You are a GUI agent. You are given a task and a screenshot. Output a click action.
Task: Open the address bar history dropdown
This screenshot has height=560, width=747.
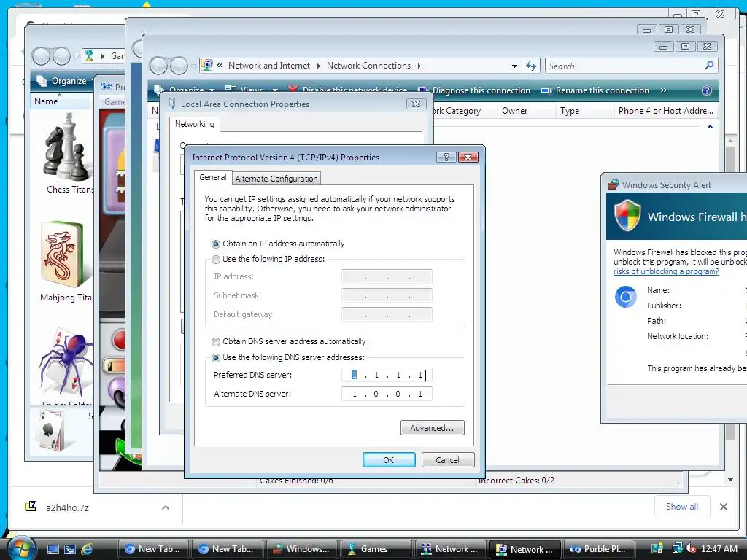pyautogui.click(x=514, y=66)
